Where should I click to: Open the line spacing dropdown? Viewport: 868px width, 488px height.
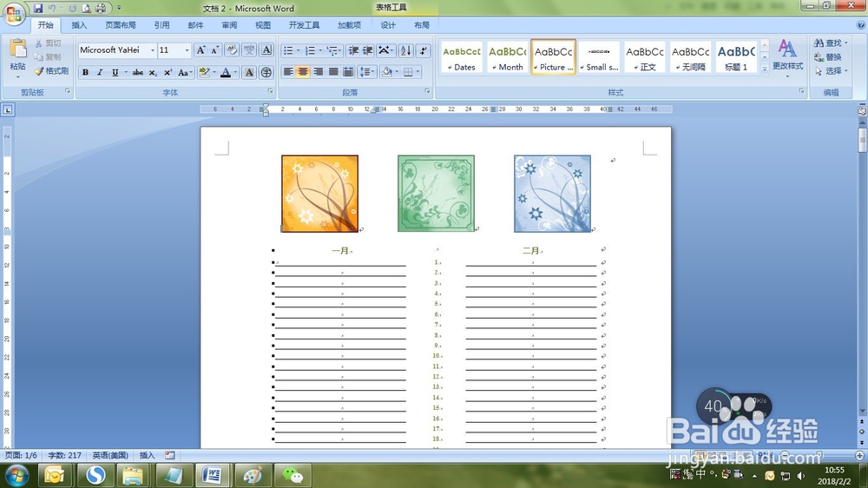366,72
